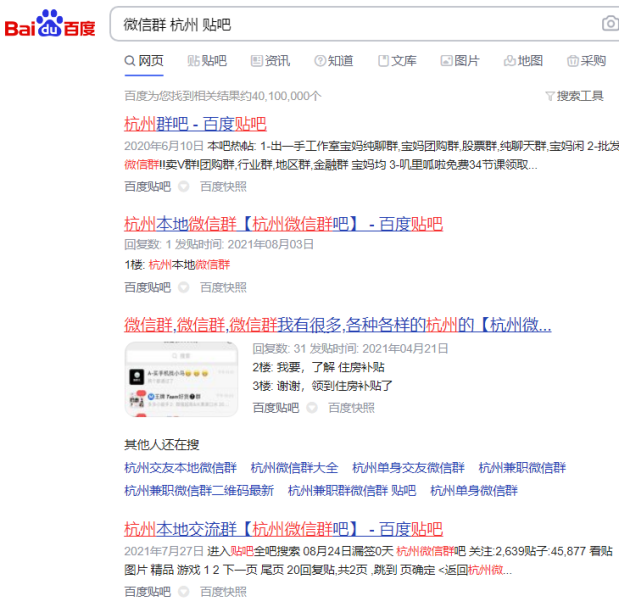
Task: Click text 回复数: 1 发贴时间: 2021年08月03日
Action: 219,244
